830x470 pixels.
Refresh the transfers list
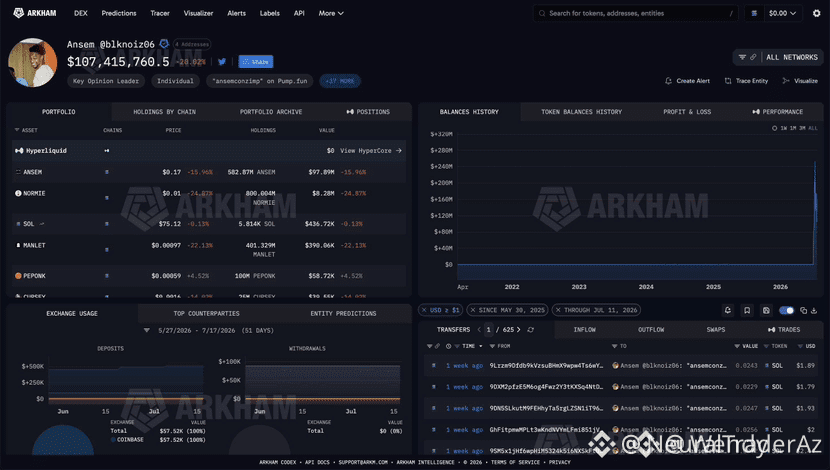click(530, 330)
